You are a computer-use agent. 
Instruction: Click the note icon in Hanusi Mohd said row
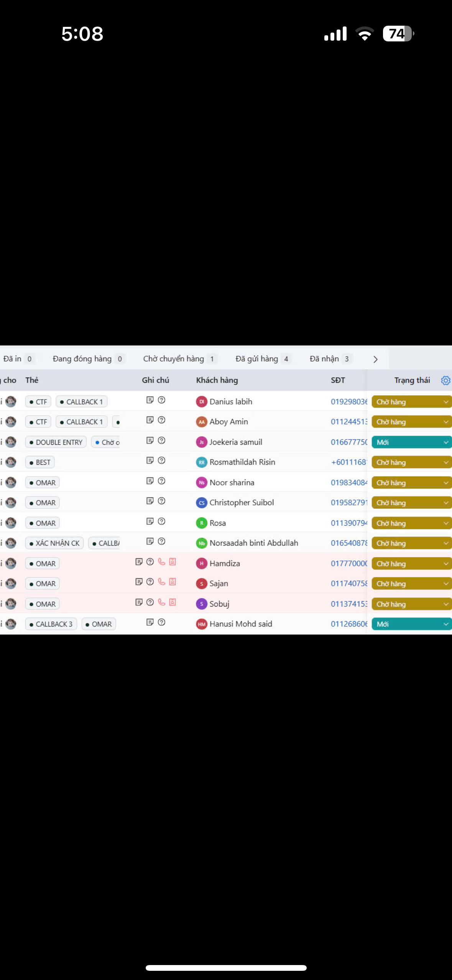click(150, 622)
